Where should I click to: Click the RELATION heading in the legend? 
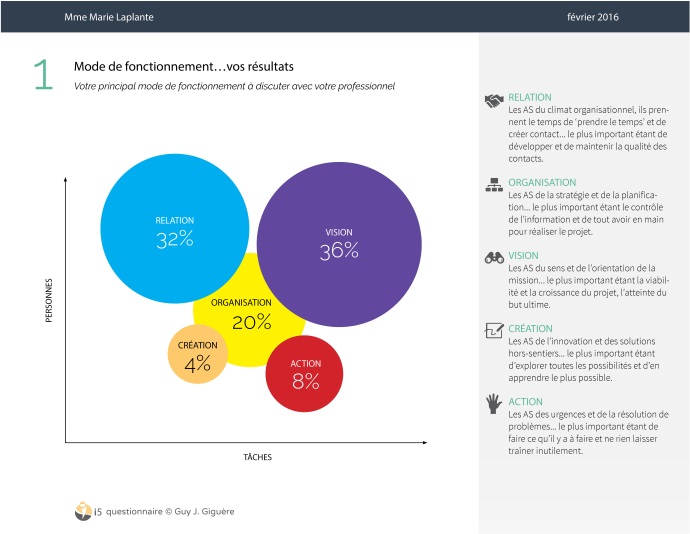[x=529, y=97]
